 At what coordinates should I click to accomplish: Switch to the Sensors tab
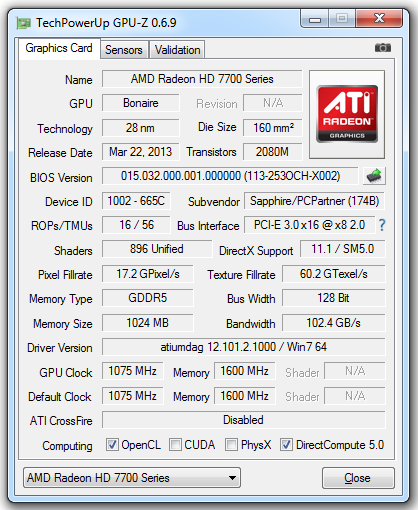124,50
